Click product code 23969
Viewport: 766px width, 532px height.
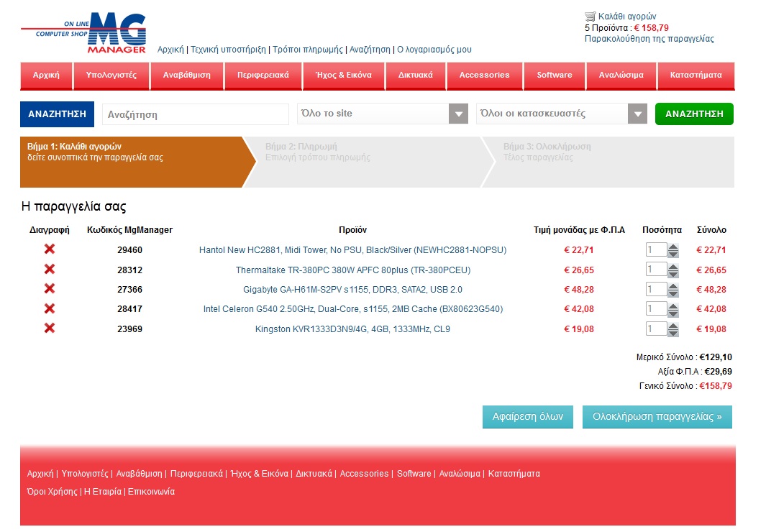[129, 329]
